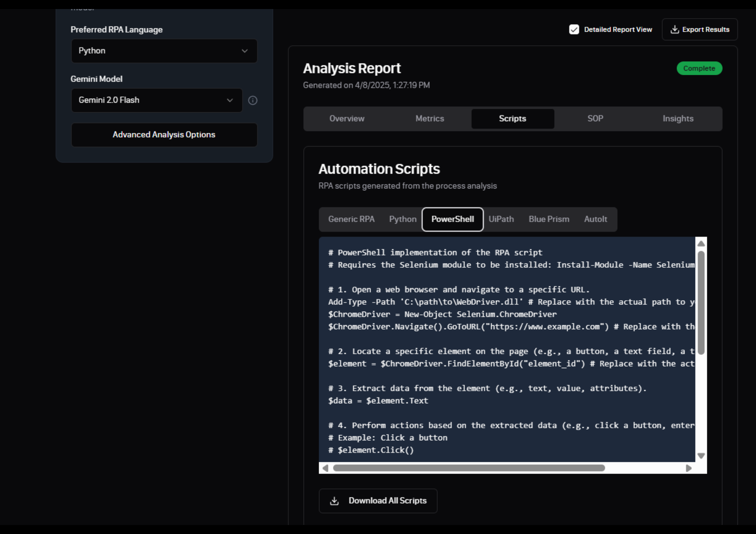This screenshot has width=756, height=534.
Task: Click Advanced Analysis Options button
Action: click(x=164, y=135)
